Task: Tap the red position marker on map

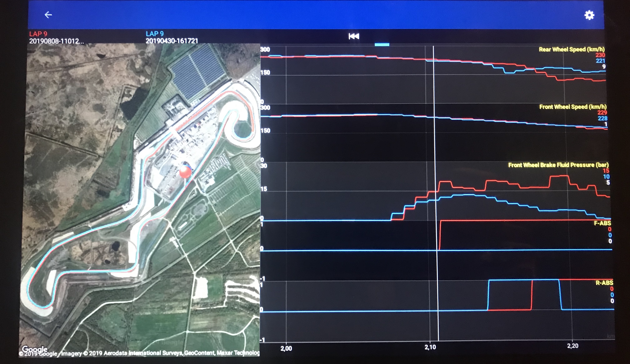Action: [185, 172]
